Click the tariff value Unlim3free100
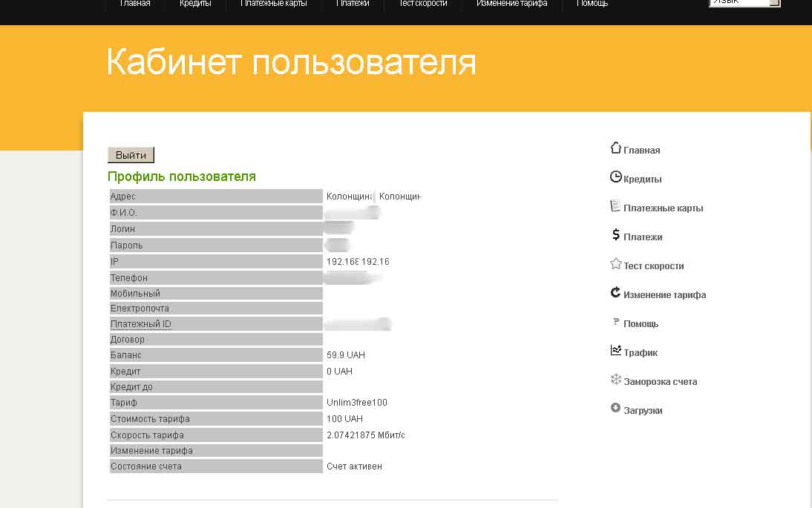The image size is (812, 508). (357, 403)
